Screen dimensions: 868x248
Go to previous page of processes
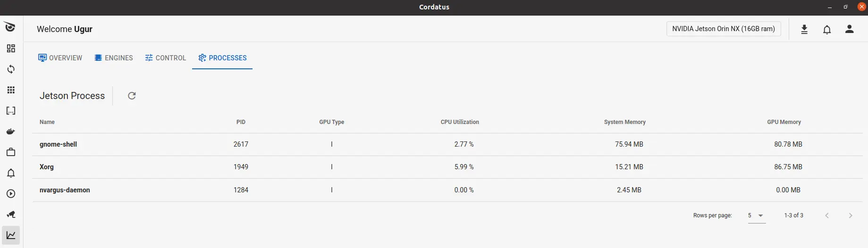827,215
